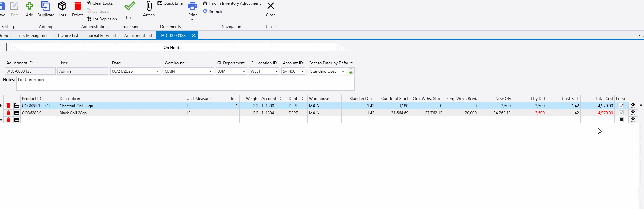Open GL Recap
This screenshot has width=644, height=209.
pyautogui.click(x=98, y=11)
